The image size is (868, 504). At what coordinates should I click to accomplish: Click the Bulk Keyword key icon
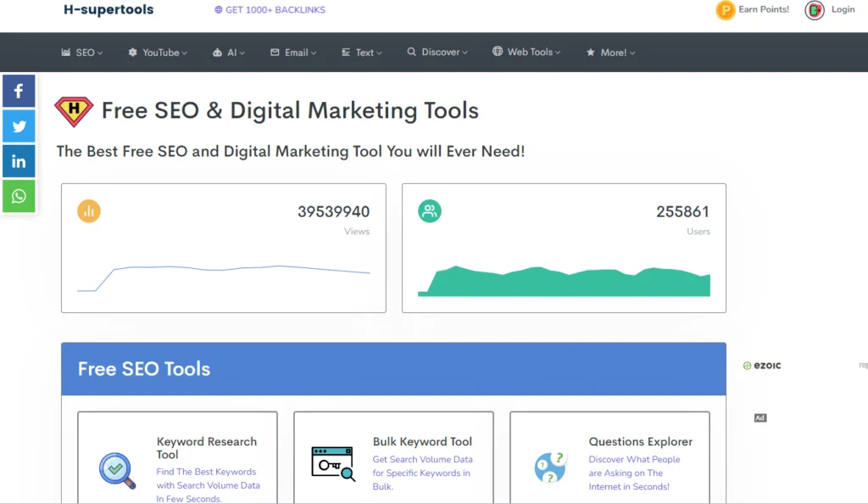click(332, 463)
